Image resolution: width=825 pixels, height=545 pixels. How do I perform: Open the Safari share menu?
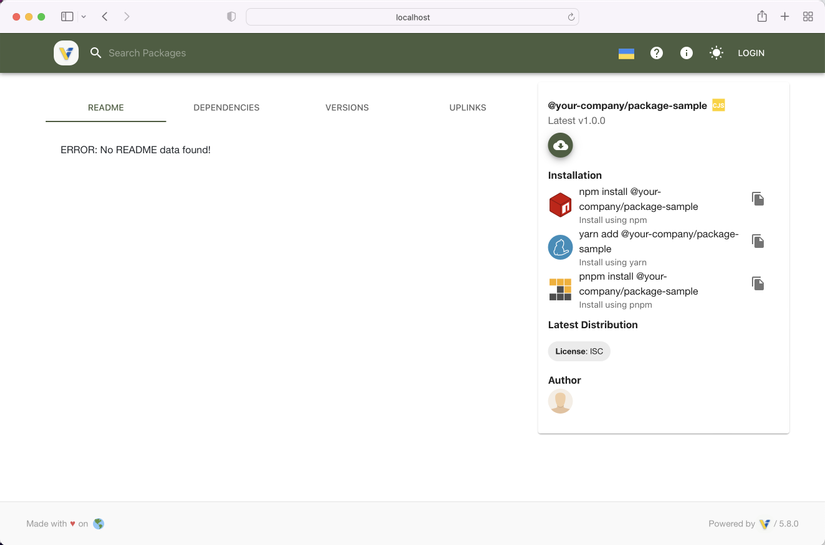pyautogui.click(x=762, y=16)
